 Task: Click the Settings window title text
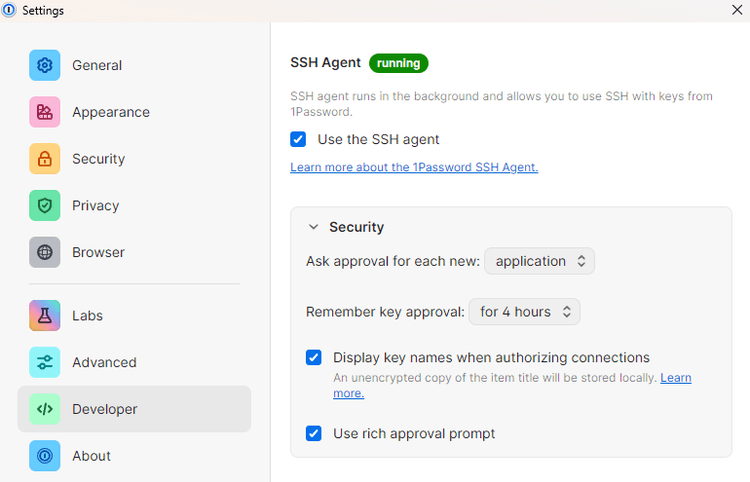coord(43,10)
